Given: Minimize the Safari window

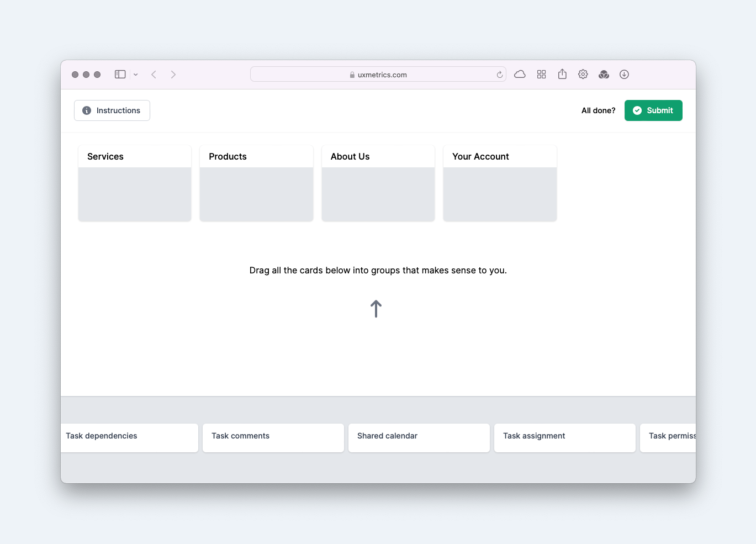Looking at the screenshot, I should [x=86, y=75].
